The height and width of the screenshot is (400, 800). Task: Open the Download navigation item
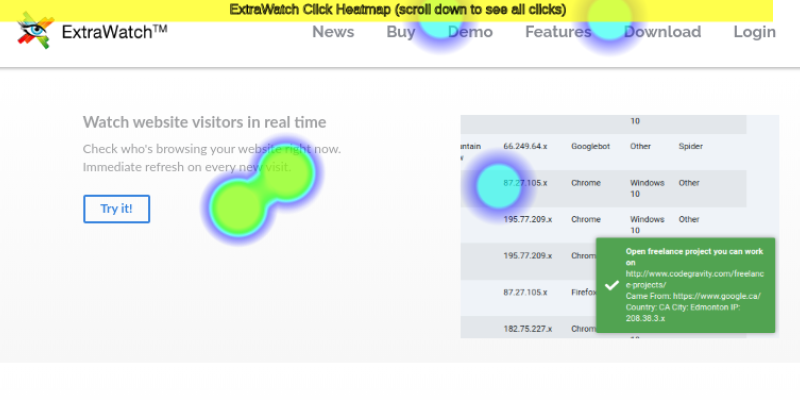point(662,32)
